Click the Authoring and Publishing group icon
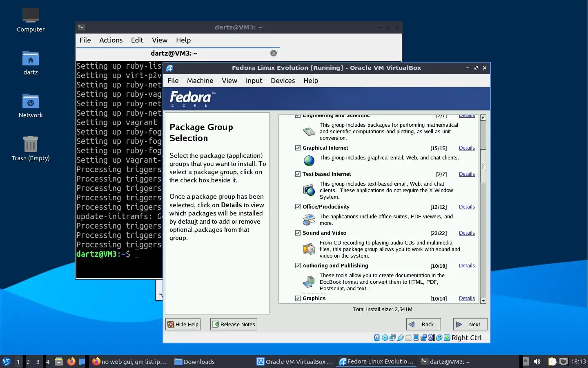Viewport: 588px width, 368px height. [309, 282]
